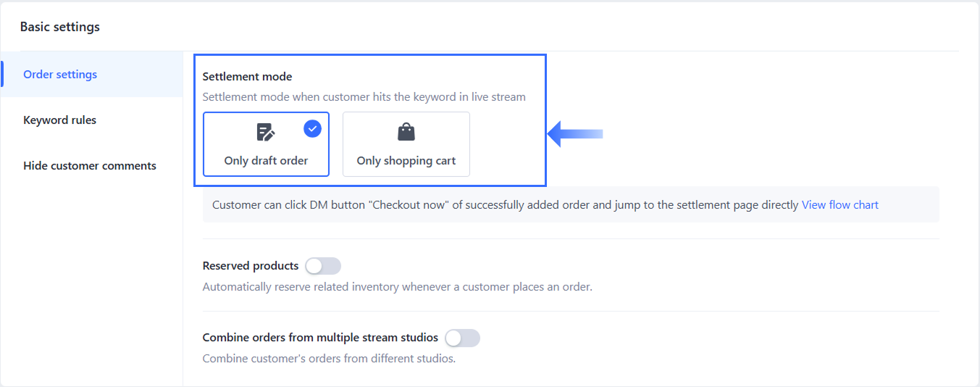Click the draft order pencil-document icon
This screenshot has height=387, width=980.
(266, 132)
